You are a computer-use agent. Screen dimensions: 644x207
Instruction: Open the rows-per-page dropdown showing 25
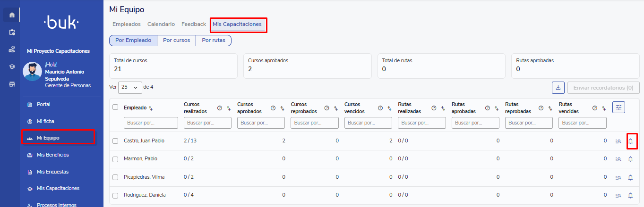(x=130, y=87)
